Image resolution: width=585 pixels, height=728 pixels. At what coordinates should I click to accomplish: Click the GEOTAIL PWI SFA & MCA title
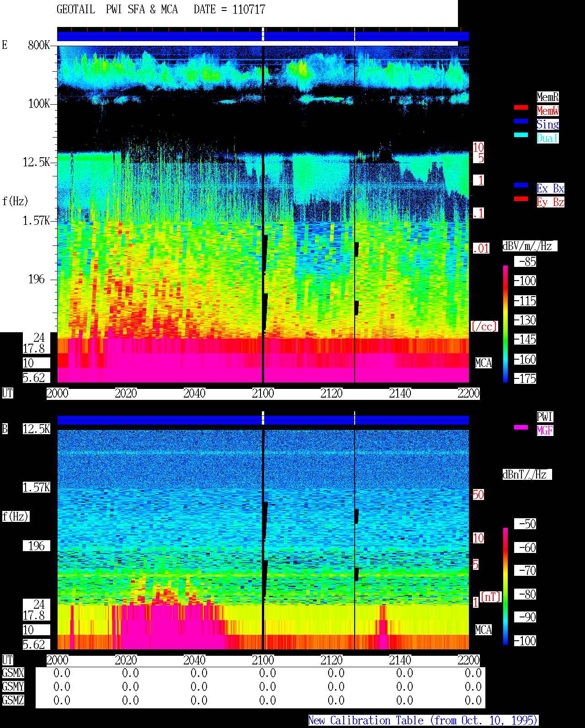[117, 10]
